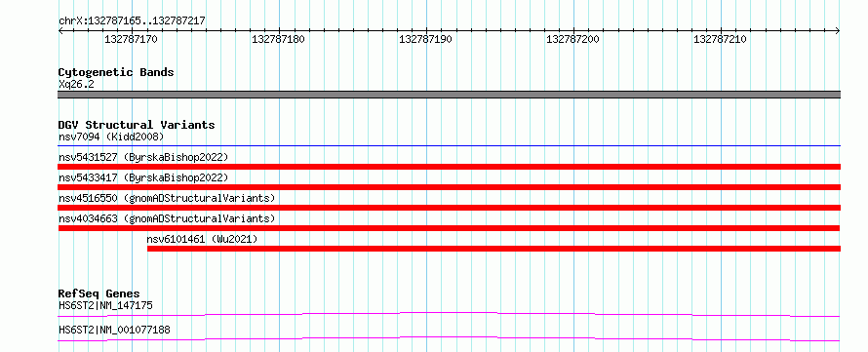The height and width of the screenshot is (352, 868).
Task: Click the nsv4034663 (gnomADStructuralVariants) label
Action: [x=167, y=218]
